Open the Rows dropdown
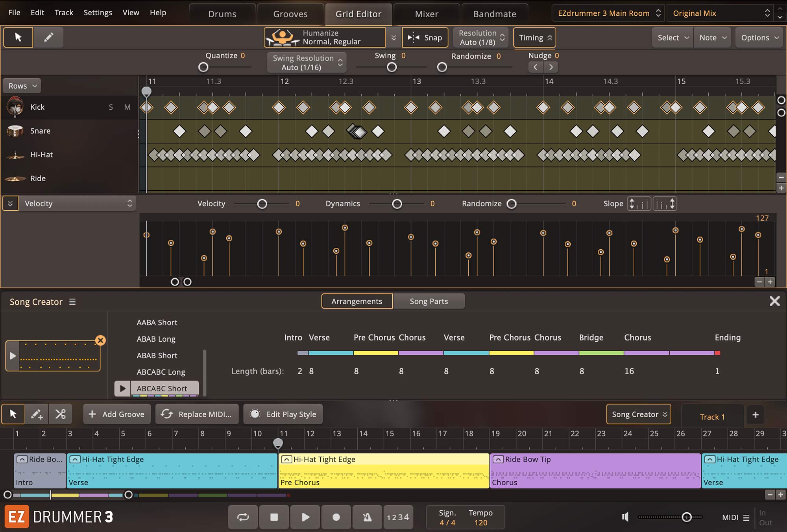Viewport: 787px width, 532px height. 22,86
